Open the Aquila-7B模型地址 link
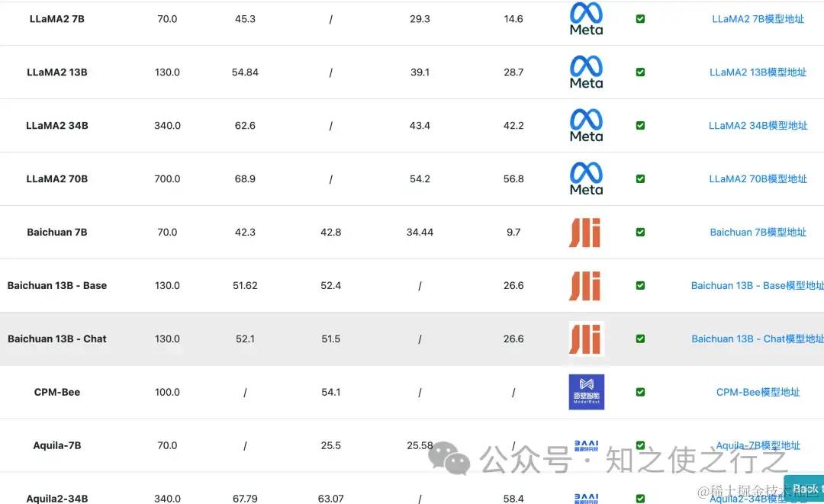 pos(758,445)
